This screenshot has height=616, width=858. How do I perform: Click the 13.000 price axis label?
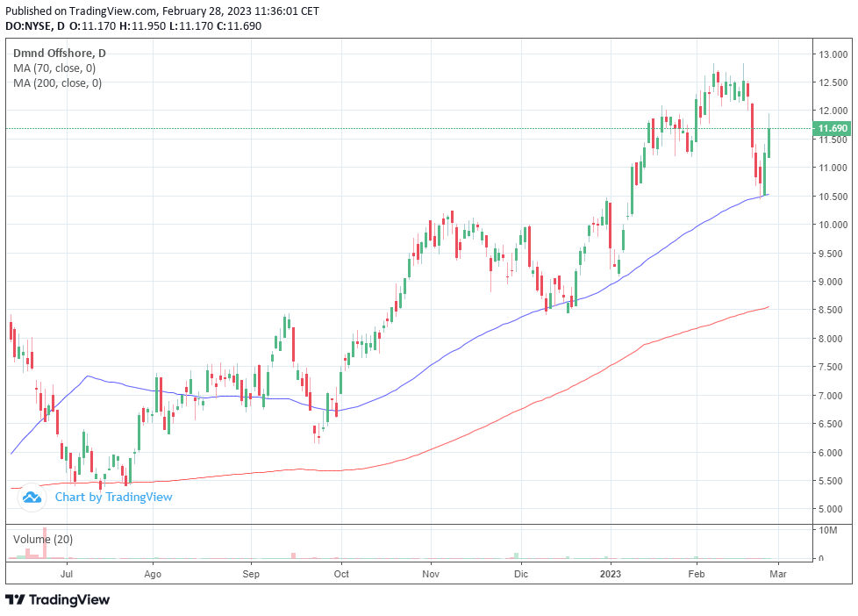pyautogui.click(x=833, y=54)
